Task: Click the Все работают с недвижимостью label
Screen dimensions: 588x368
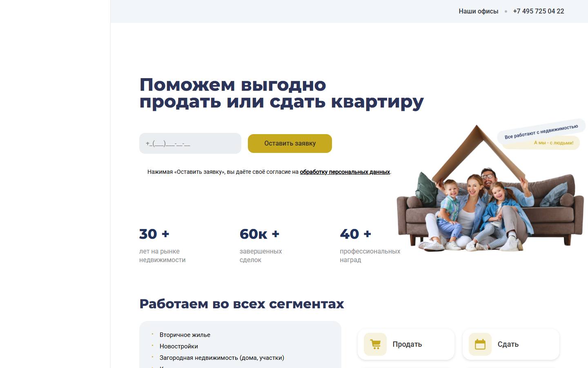Action: (541, 131)
